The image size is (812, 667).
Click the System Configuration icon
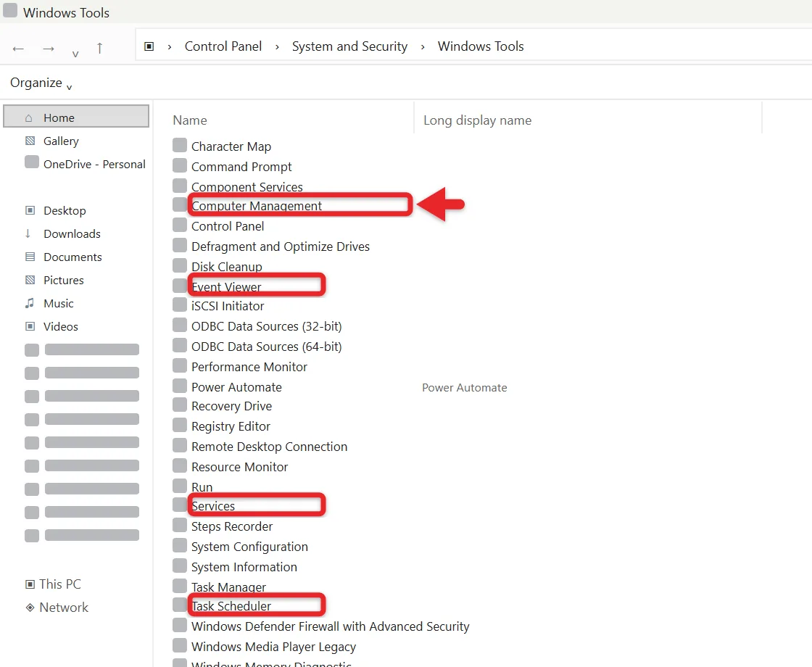[180, 544]
